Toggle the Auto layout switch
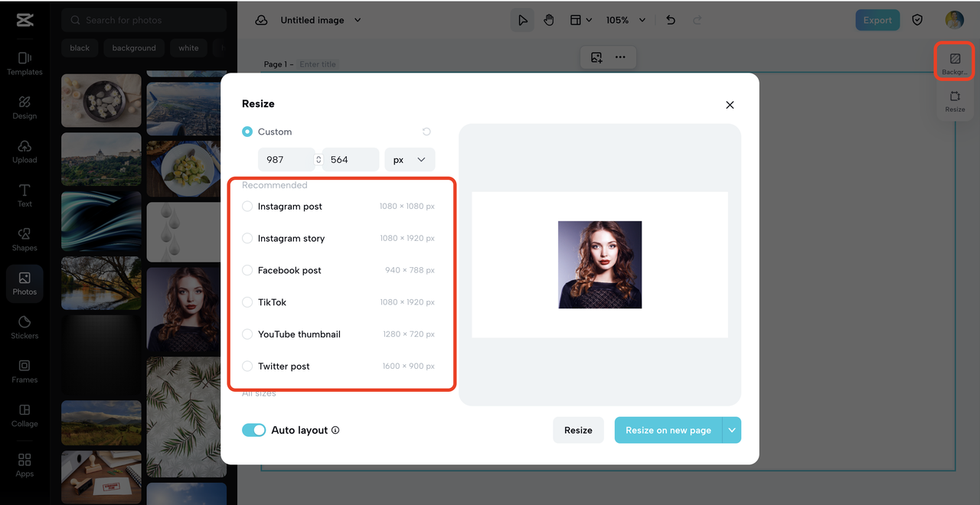The width and height of the screenshot is (980, 505). coord(253,430)
